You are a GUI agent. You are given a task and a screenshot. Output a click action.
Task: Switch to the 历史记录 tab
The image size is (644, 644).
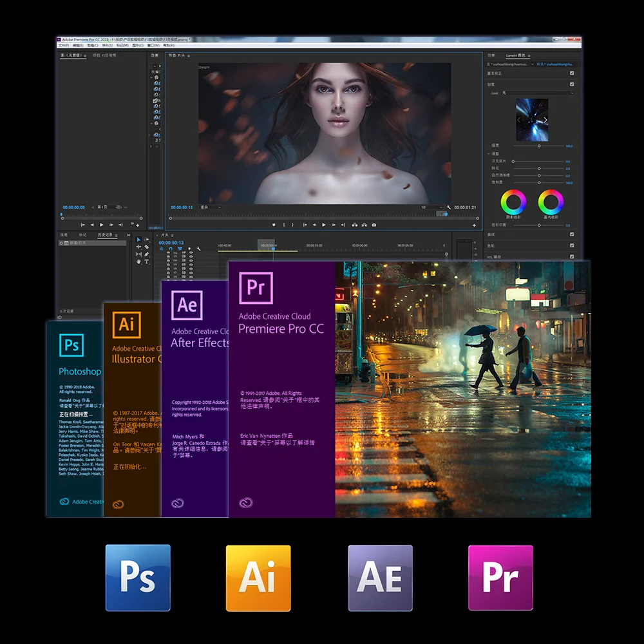point(104,235)
